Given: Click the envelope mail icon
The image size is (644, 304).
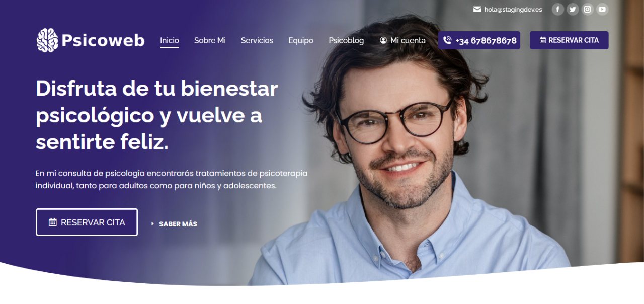Looking at the screenshot, I should pos(477,9).
